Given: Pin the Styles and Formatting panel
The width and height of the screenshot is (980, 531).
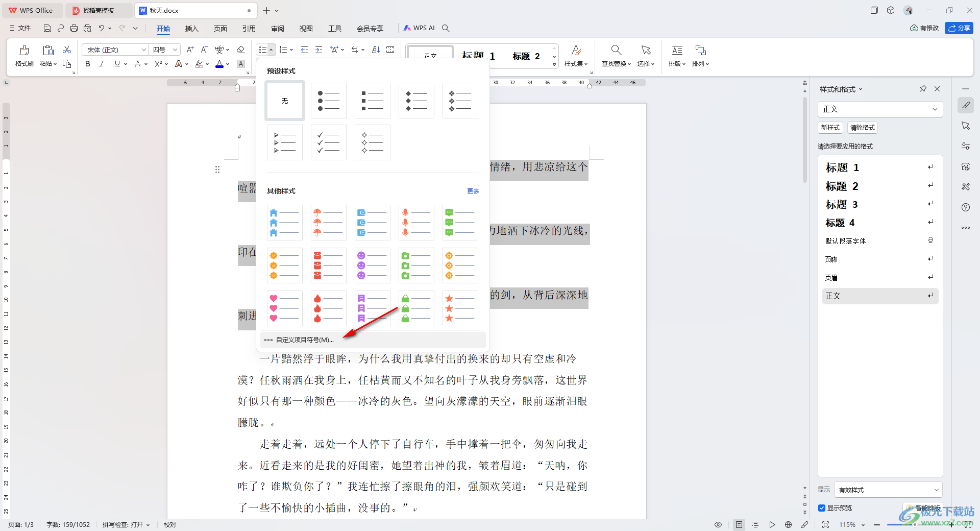Looking at the screenshot, I should coord(923,89).
